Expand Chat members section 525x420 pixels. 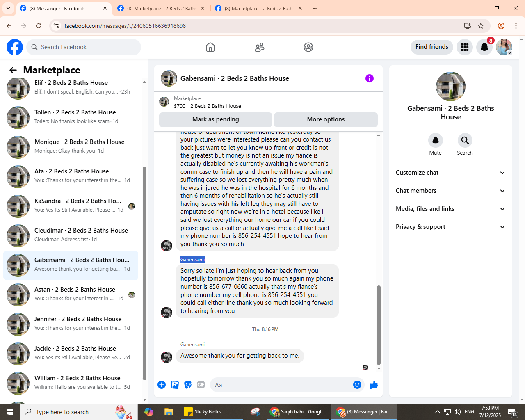[x=450, y=191]
